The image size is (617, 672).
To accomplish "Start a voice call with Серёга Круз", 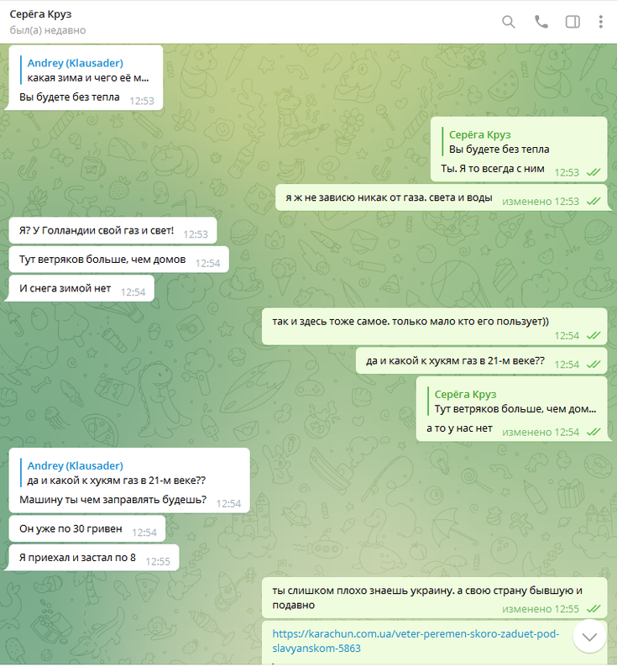I will [541, 22].
